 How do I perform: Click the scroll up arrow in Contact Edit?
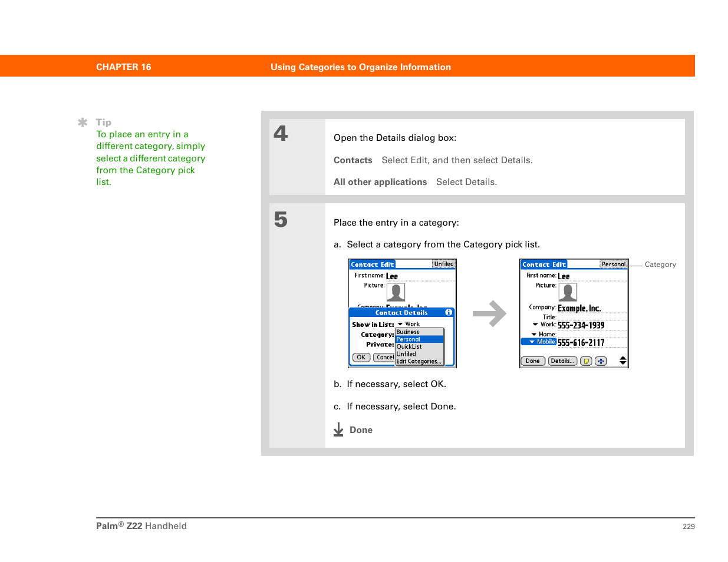pyautogui.click(x=623, y=358)
